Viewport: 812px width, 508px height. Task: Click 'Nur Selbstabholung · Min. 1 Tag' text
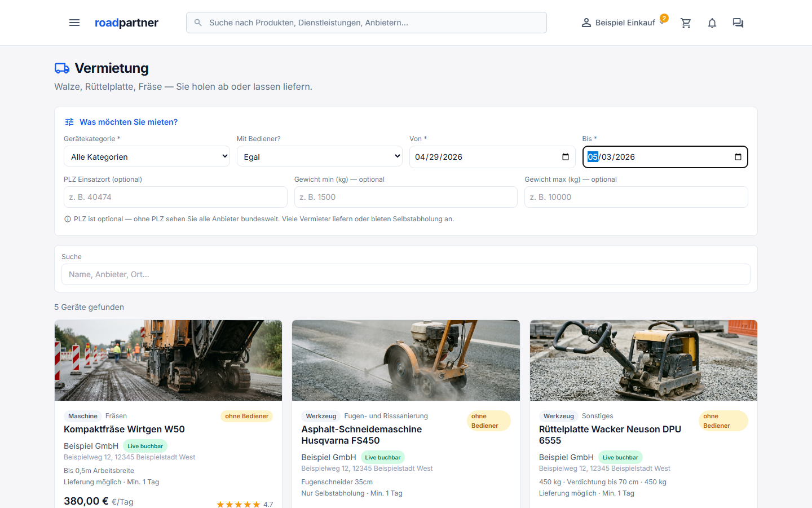[352, 493]
